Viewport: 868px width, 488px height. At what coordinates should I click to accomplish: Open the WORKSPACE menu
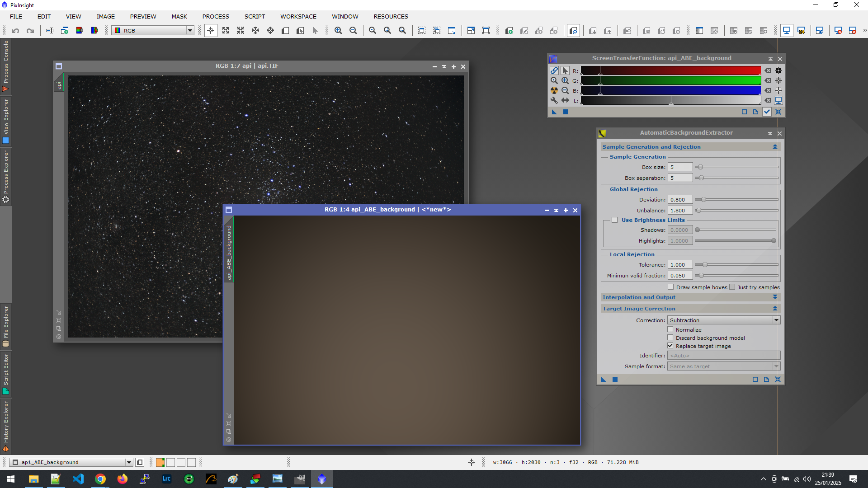[298, 17]
